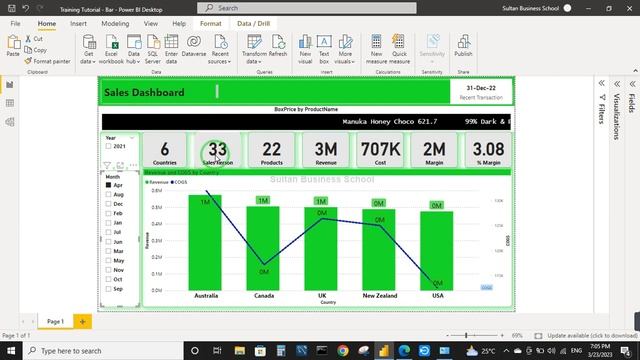This screenshot has width=640, height=360.
Task: Switch to the Insert ribbon tab
Action: click(78, 24)
